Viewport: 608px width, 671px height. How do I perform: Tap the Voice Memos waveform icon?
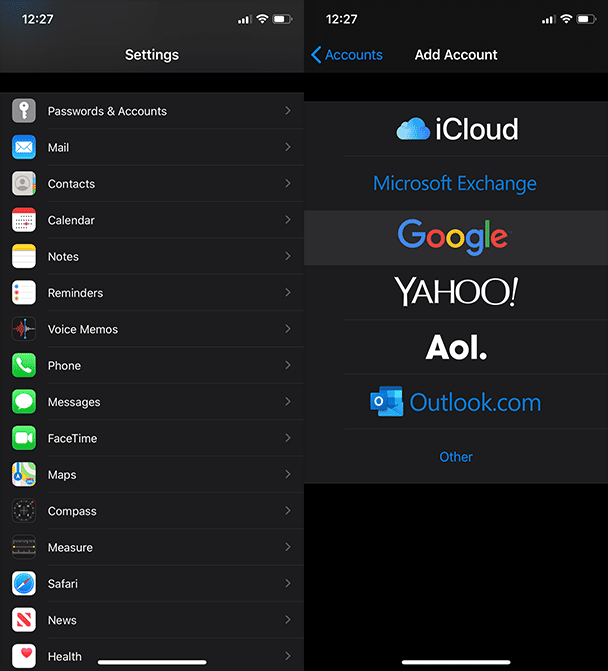point(24,329)
